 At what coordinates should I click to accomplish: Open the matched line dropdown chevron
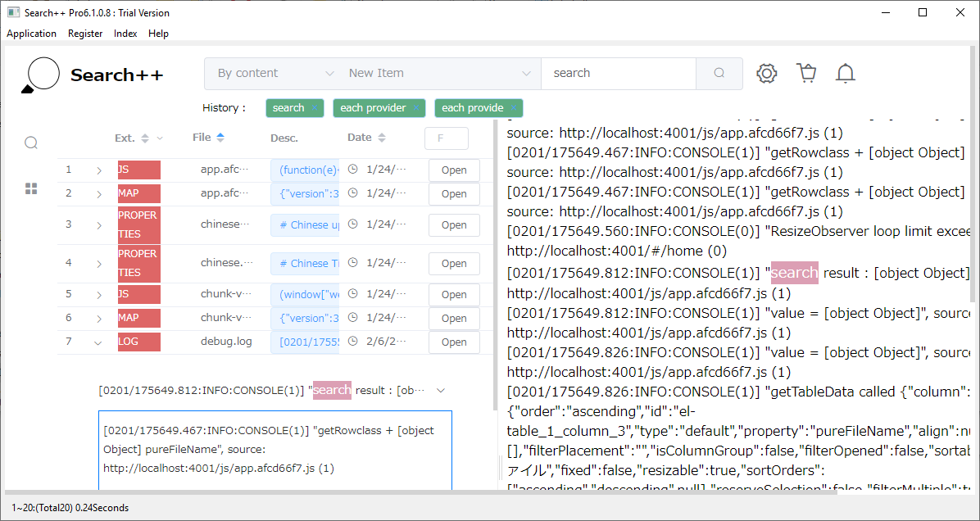pos(441,391)
